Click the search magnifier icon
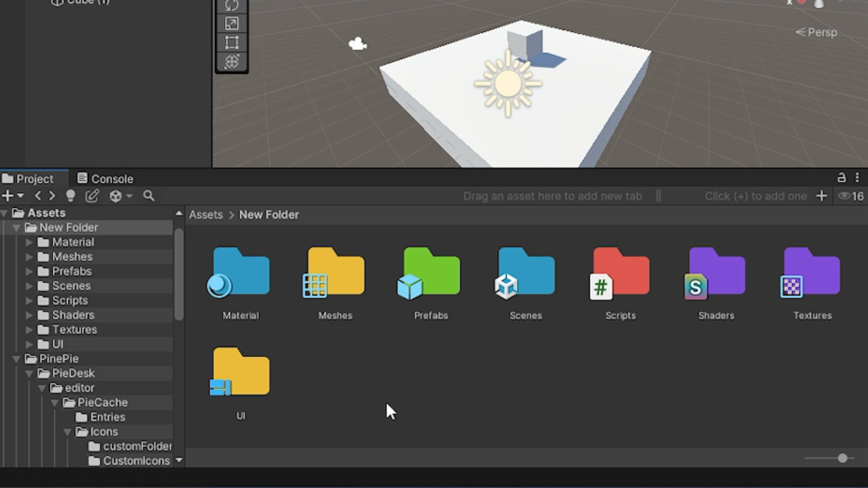 click(x=149, y=196)
